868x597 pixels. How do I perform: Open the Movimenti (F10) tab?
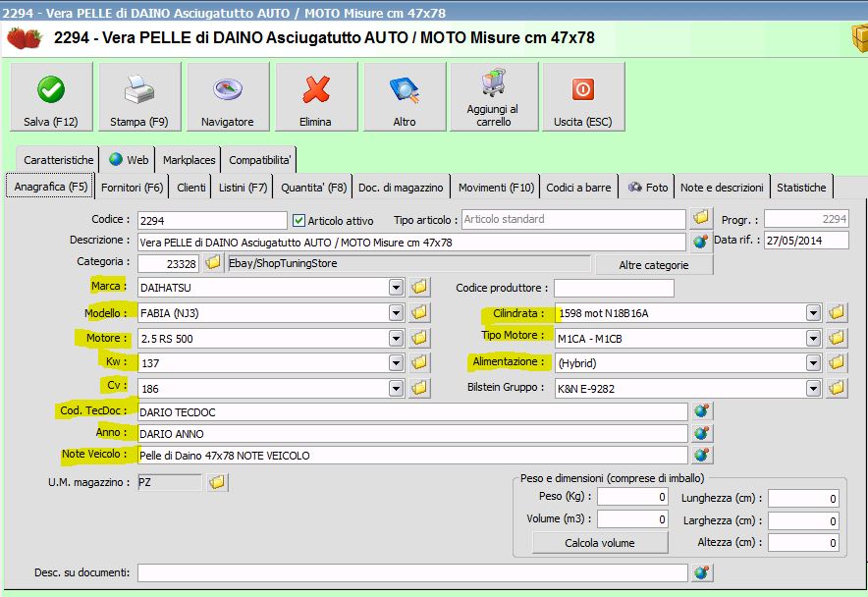pos(496,188)
